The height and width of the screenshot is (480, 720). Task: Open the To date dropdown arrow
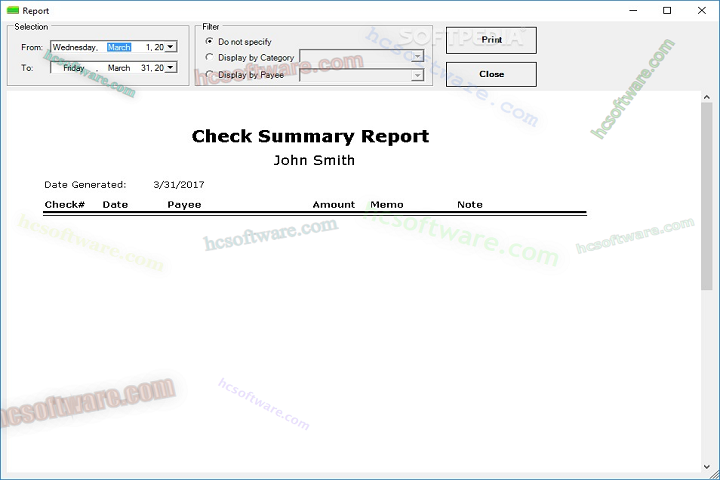pos(170,68)
